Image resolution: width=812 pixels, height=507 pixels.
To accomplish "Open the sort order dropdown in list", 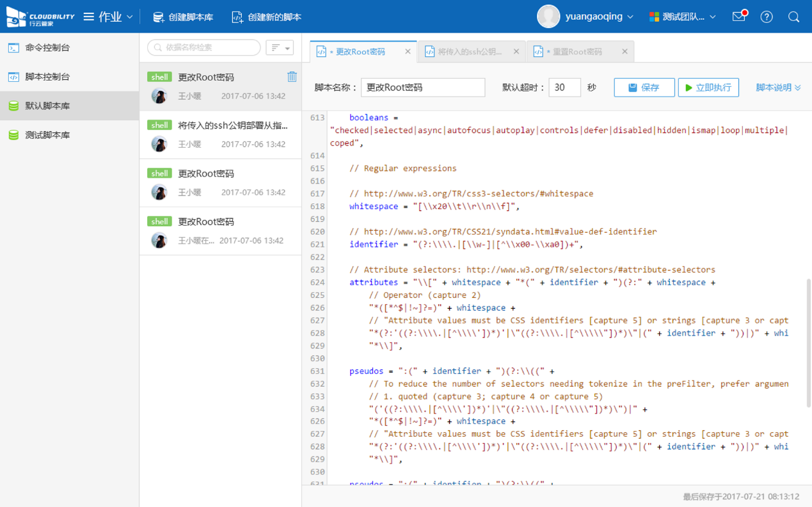I will [x=280, y=48].
